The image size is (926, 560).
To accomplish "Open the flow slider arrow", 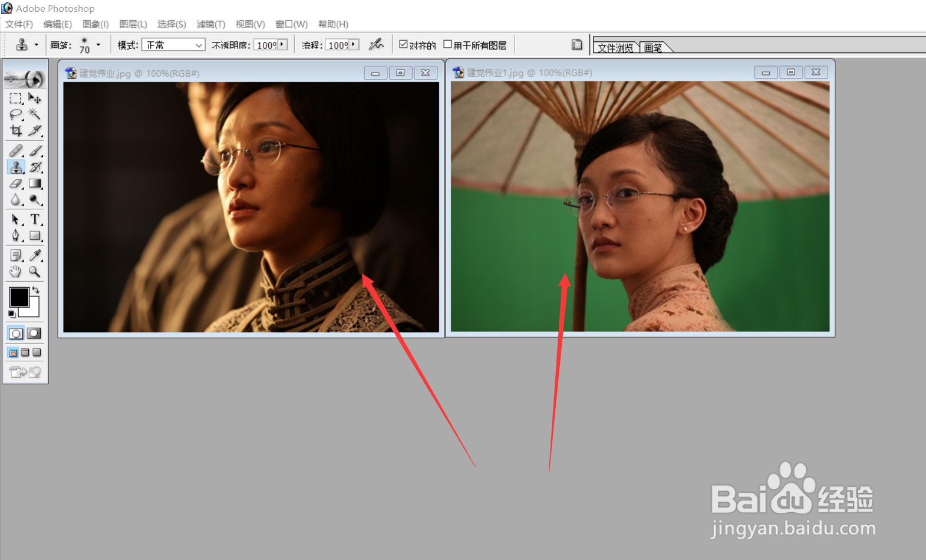I will (x=354, y=44).
